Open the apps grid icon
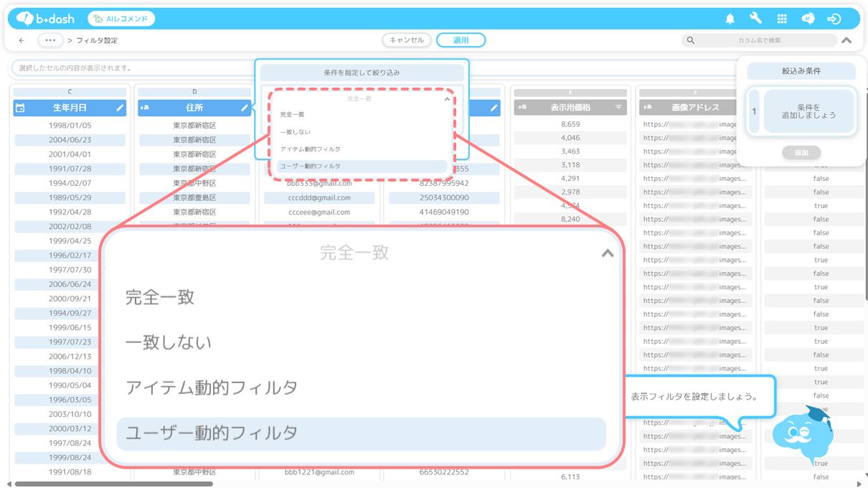The width and height of the screenshot is (868, 488). pos(782,19)
